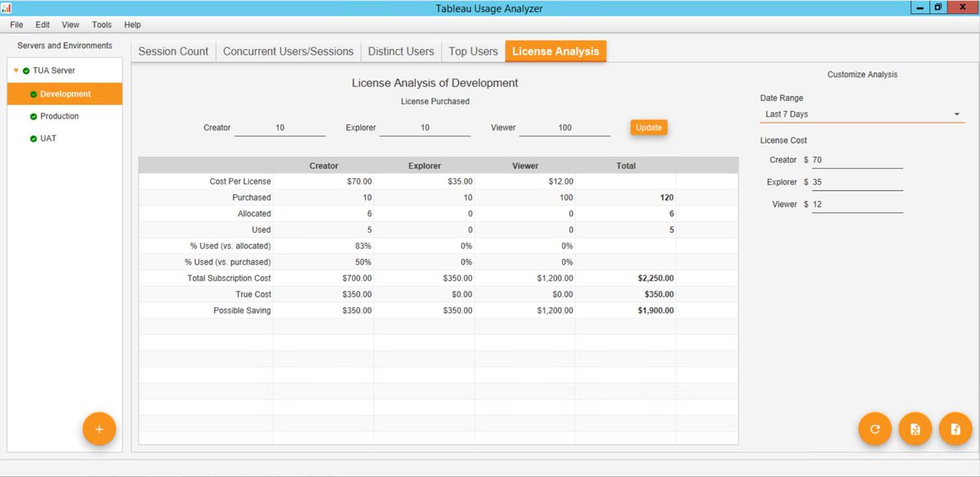This screenshot has width=980, height=477.
Task: Click the orange plus add-server button
Action: [x=100, y=429]
